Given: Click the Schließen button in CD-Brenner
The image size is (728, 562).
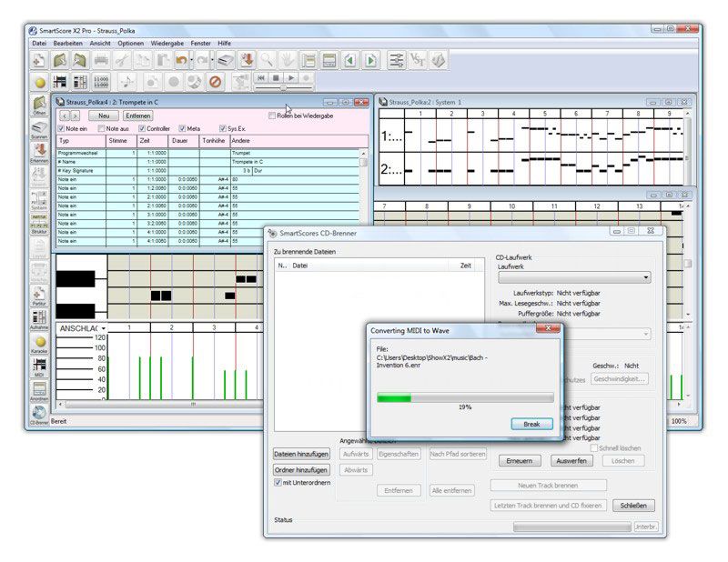Looking at the screenshot, I should pyautogui.click(x=633, y=506).
